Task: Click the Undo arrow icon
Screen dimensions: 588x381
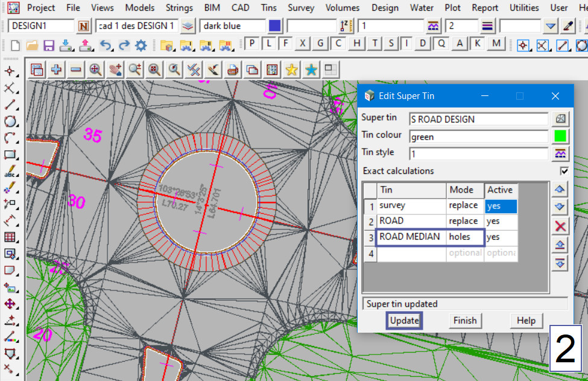Action: pyautogui.click(x=106, y=45)
